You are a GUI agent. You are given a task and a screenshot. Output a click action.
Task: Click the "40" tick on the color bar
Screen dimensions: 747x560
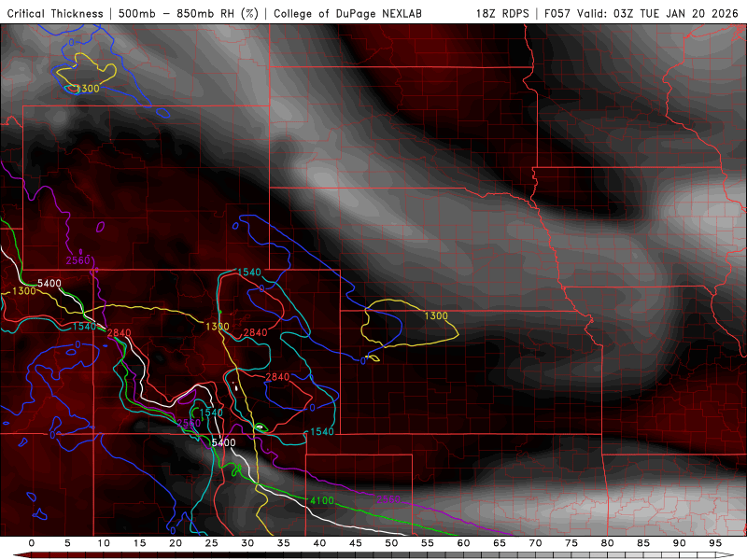319,543
